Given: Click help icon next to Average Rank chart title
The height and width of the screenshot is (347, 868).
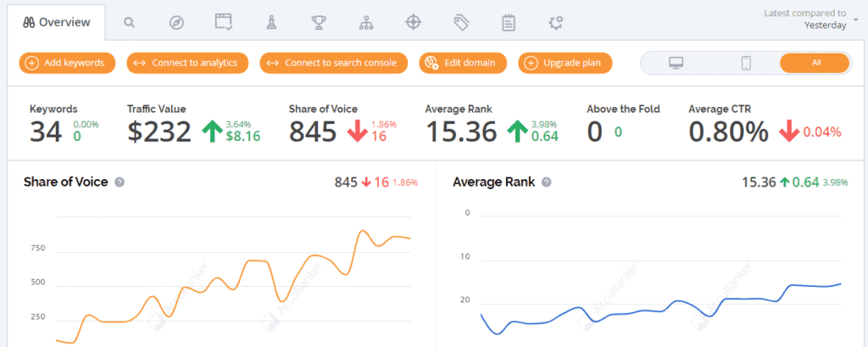Looking at the screenshot, I should (547, 182).
